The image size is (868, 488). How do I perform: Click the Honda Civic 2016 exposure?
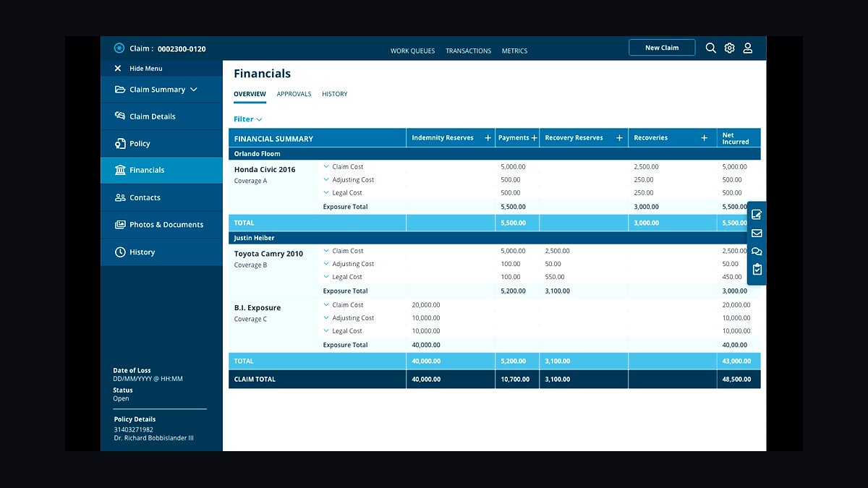click(265, 170)
